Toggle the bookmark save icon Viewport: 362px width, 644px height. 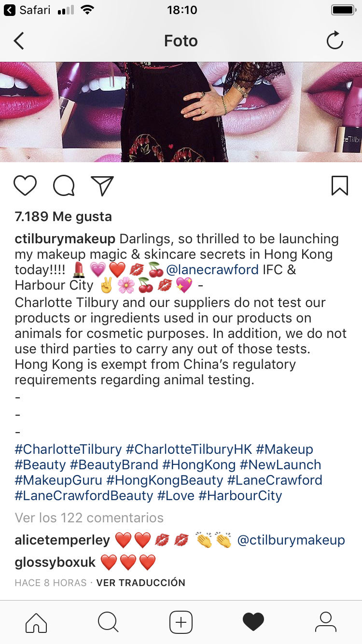(x=340, y=185)
